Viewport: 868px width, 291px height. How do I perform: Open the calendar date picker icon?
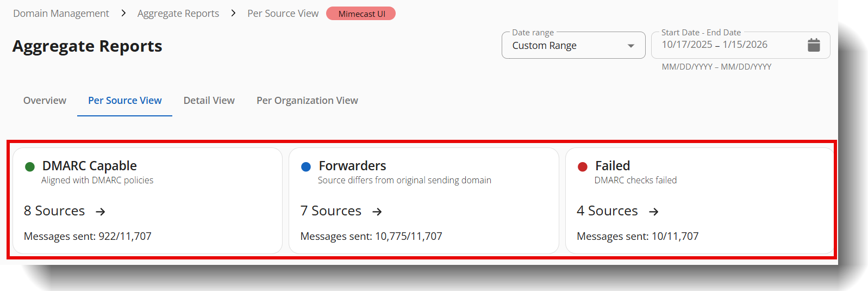813,45
